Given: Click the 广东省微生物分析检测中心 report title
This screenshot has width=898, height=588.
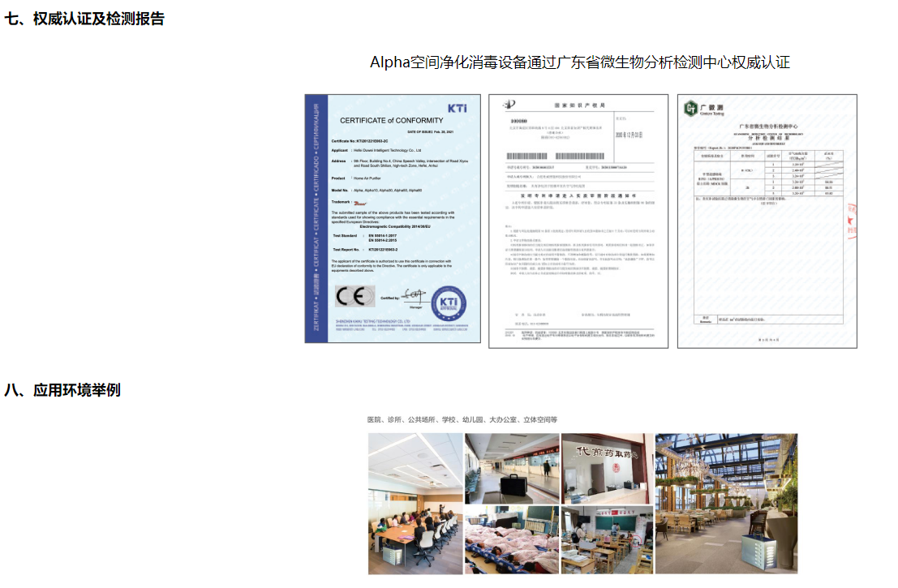Looking at the screenshot, I should [767, 127].
